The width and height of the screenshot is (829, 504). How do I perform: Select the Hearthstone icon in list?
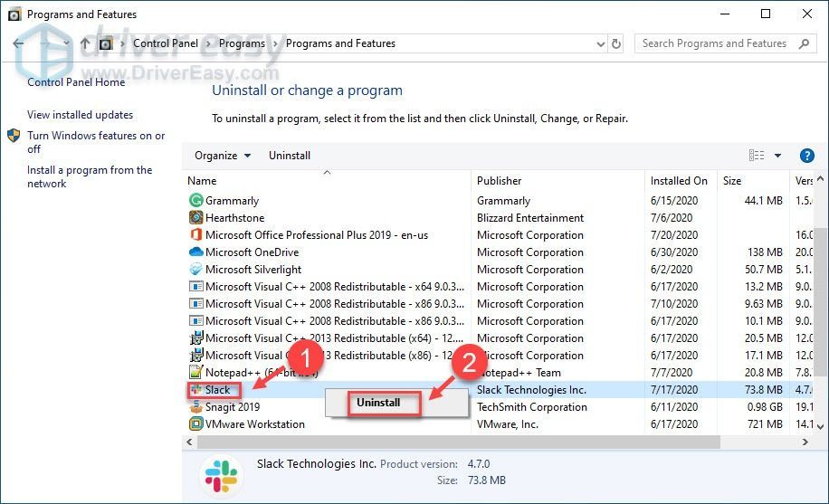[195, 217]
